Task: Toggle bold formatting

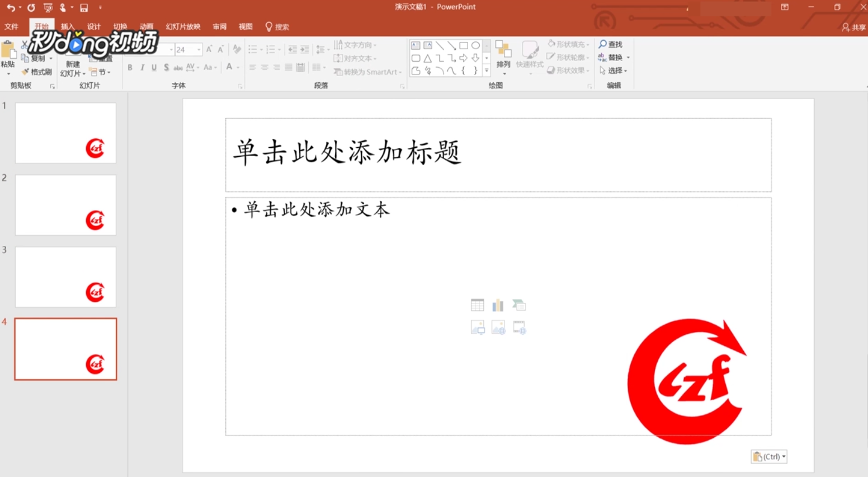Action: 130,67
